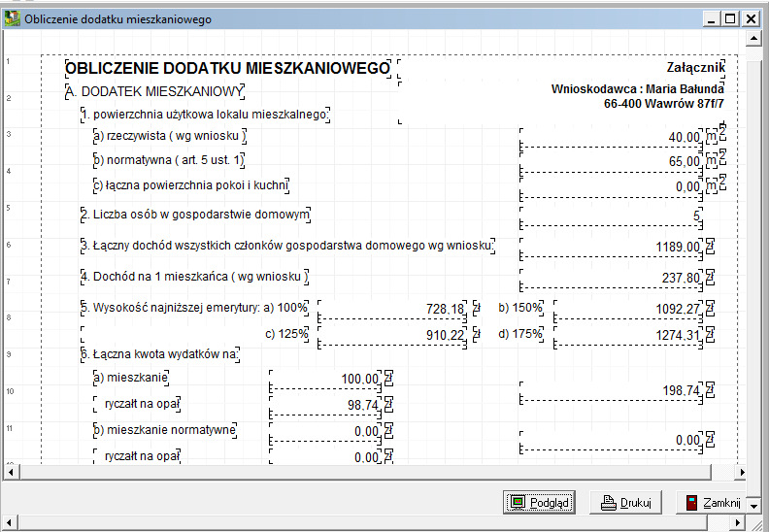Screen dimensions: 769x532
Task: Click the powierzchnia użytkowa lokalu mieszkalnego label
Action: tap(205, 115)
